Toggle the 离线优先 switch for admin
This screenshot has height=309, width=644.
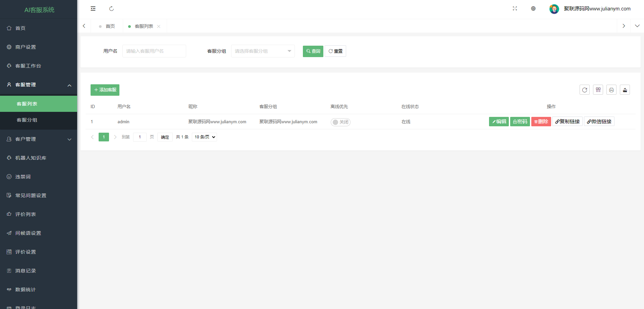(340, 122)
